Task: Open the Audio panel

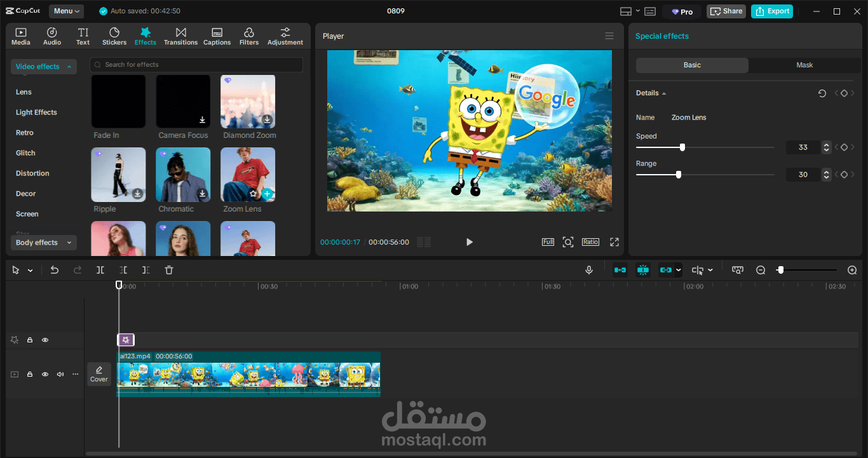Action: (52, 36)
